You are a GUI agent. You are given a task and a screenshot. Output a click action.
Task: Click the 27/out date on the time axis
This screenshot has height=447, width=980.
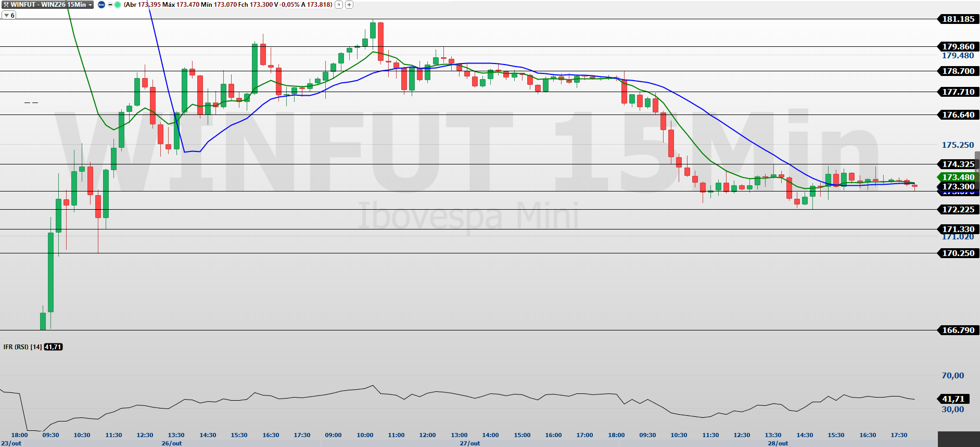(470, 443)
